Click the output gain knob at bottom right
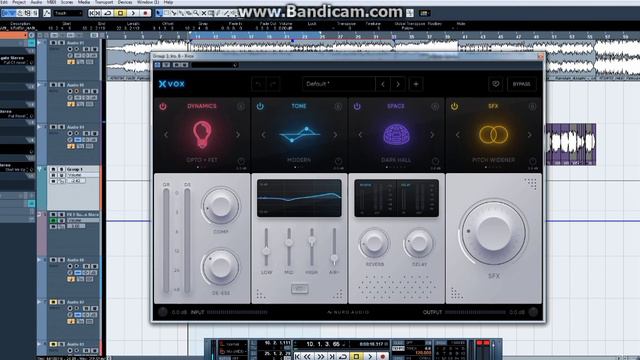Viewport: 640px width, 360px height. tap(533, 312)
